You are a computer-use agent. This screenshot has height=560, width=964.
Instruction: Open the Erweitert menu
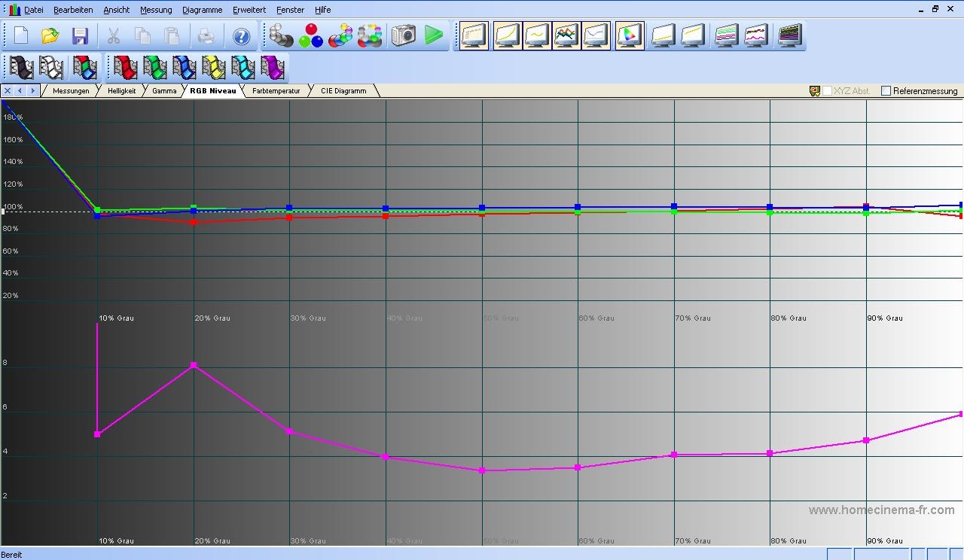coord(249,10)
